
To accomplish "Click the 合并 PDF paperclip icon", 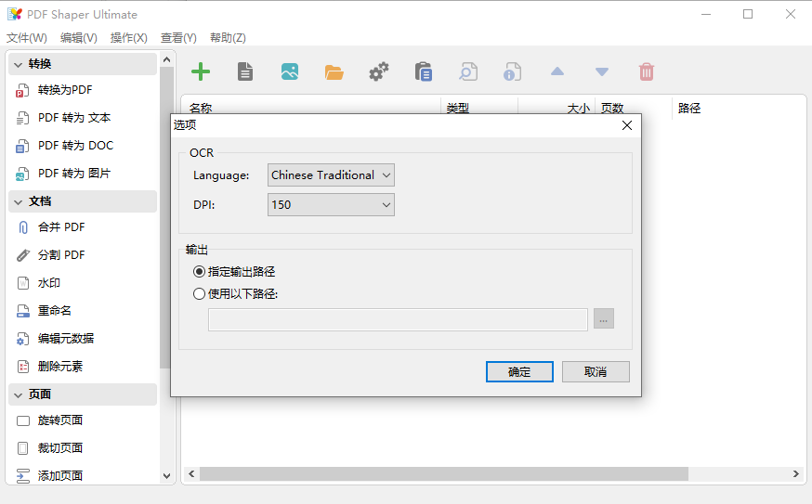I will 23,227.
